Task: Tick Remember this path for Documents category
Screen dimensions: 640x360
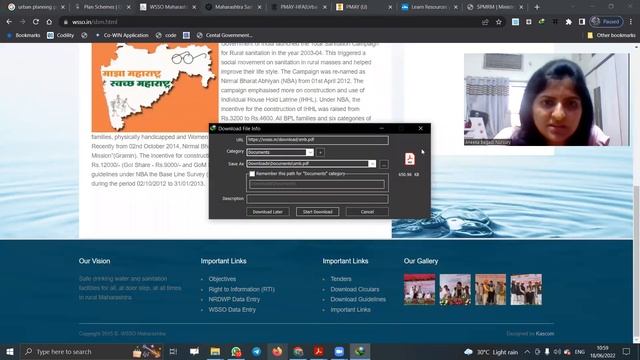Action: (252, 174)
